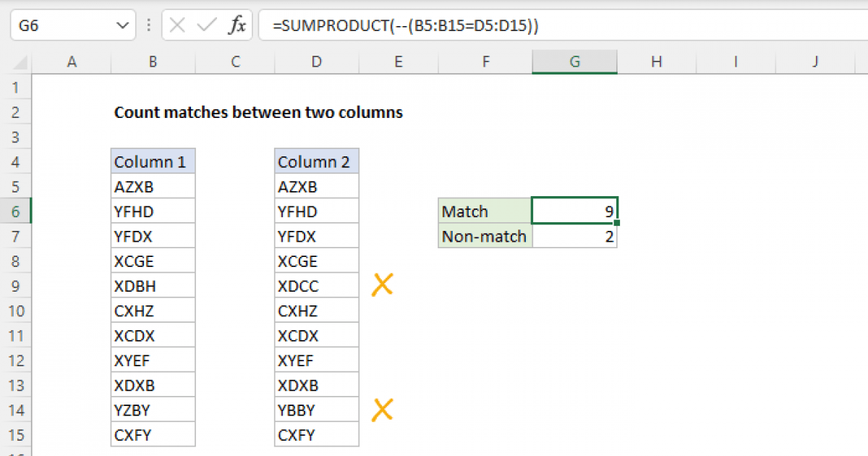The image size is (868, 456).
Task: Select the Match label cell
Action: (485, 212)
